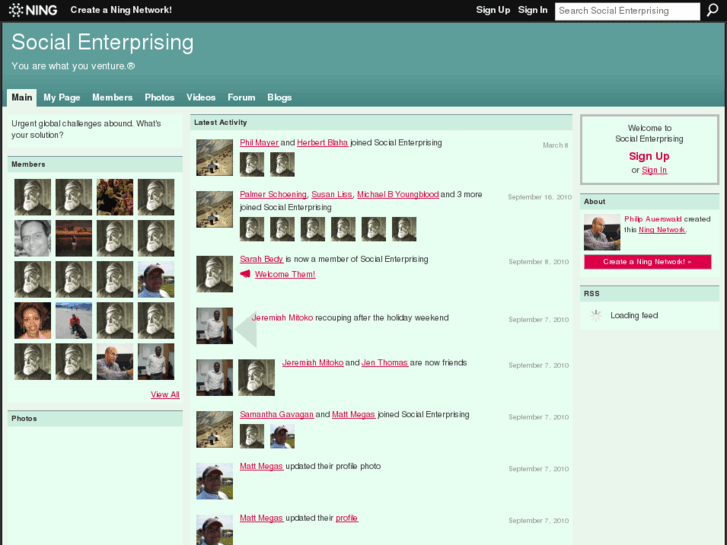Open the Videos tab
Image resolution: width=727 pixels, height=545 pixels.
coord(201,97)
